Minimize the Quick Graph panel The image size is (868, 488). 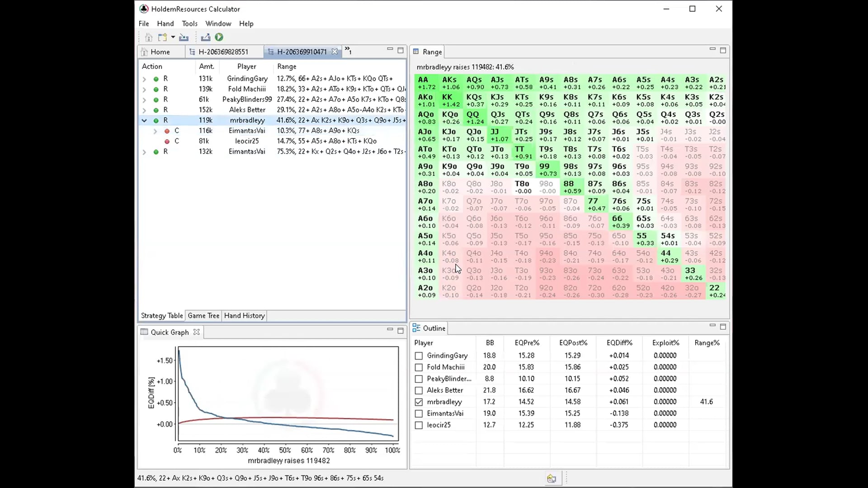tap(390, 330)
